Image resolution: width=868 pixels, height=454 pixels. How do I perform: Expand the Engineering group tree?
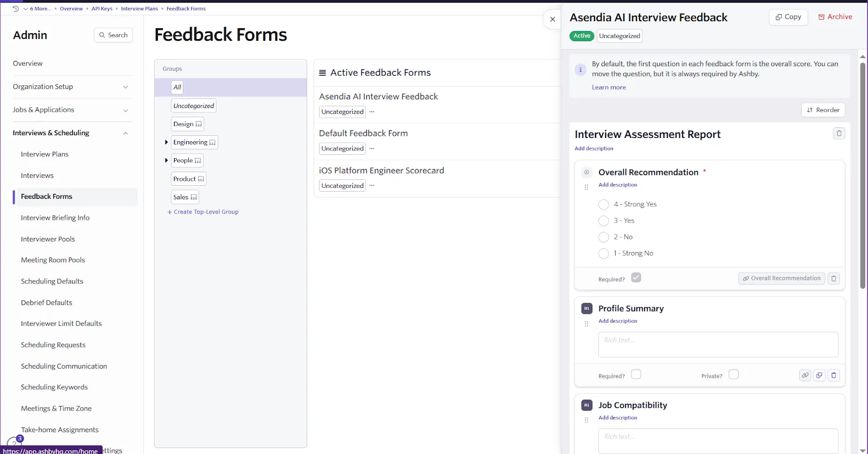(166, 142)
